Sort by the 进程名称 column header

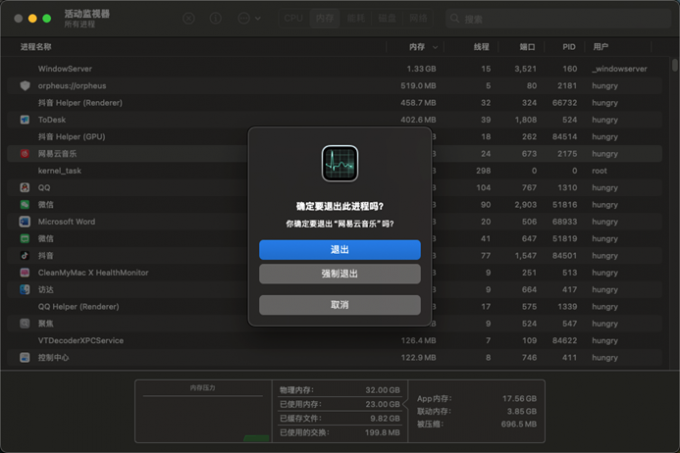(36, 47)
